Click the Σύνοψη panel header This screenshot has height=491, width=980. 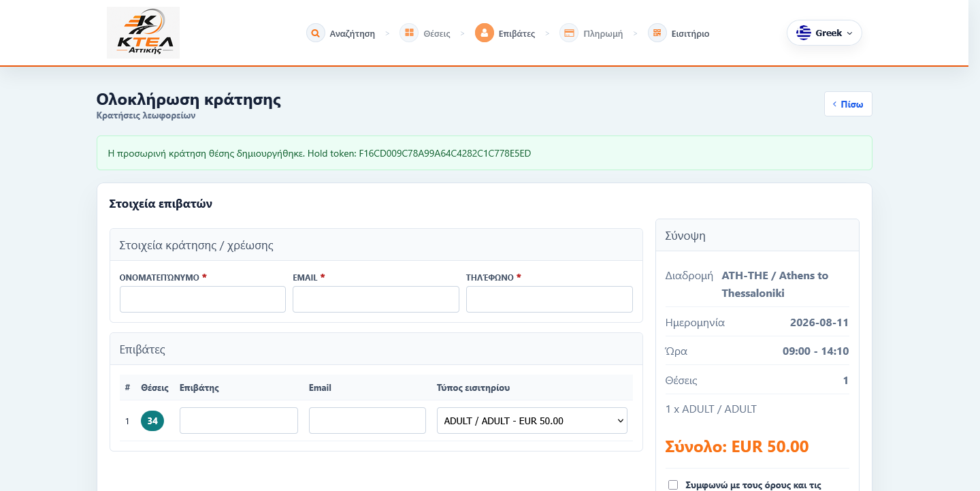[x=757, y=236]
